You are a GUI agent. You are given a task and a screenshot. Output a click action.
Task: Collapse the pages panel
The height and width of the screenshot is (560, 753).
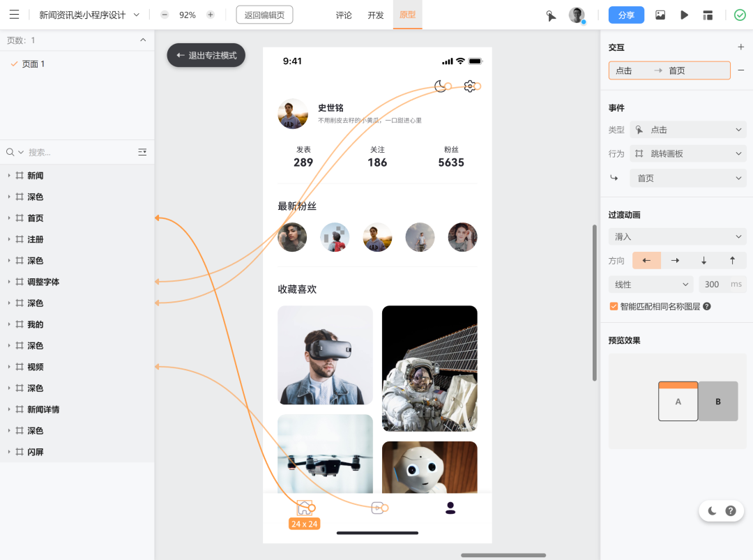(x=143, y=40)
